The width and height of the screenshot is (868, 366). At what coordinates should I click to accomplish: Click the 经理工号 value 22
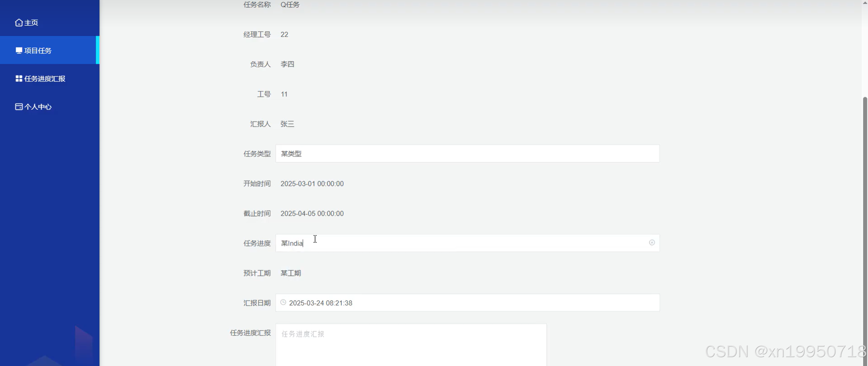284,35
